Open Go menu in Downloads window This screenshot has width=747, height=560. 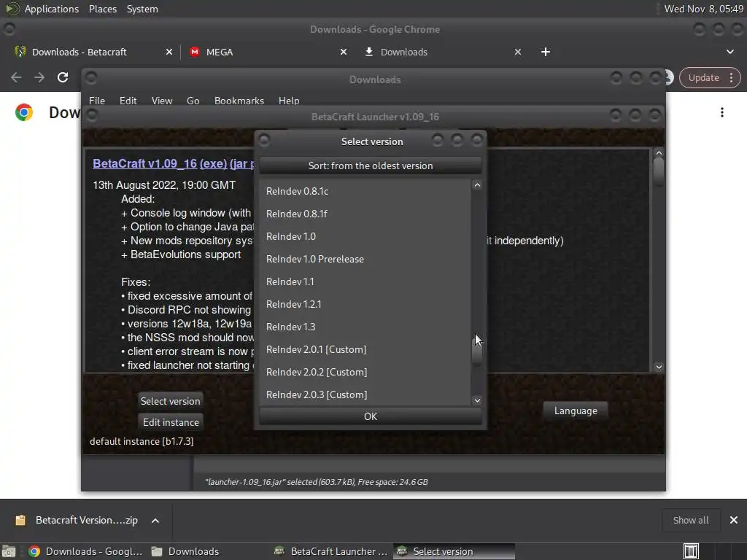coord(193,101)
